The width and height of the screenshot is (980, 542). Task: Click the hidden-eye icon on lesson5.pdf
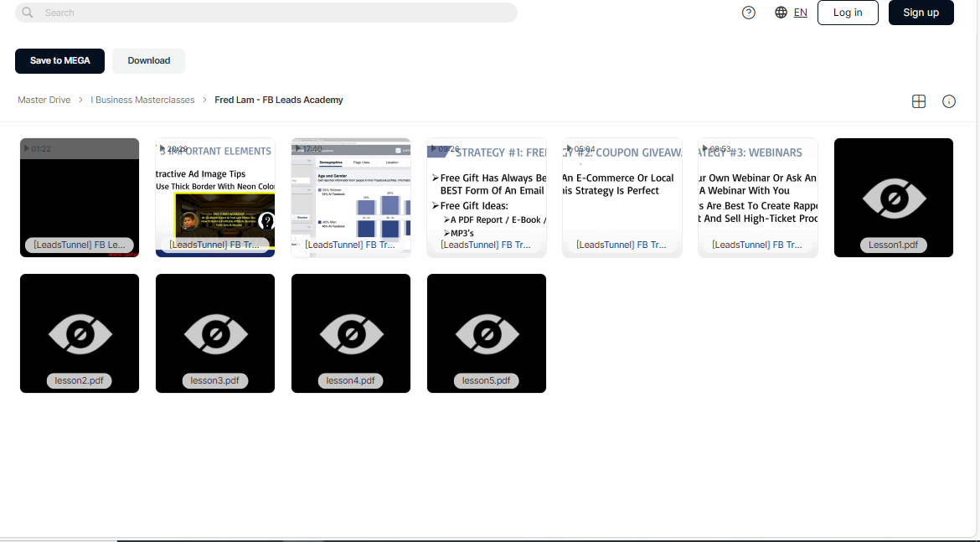pyautogui.click(x=487, y=334)
